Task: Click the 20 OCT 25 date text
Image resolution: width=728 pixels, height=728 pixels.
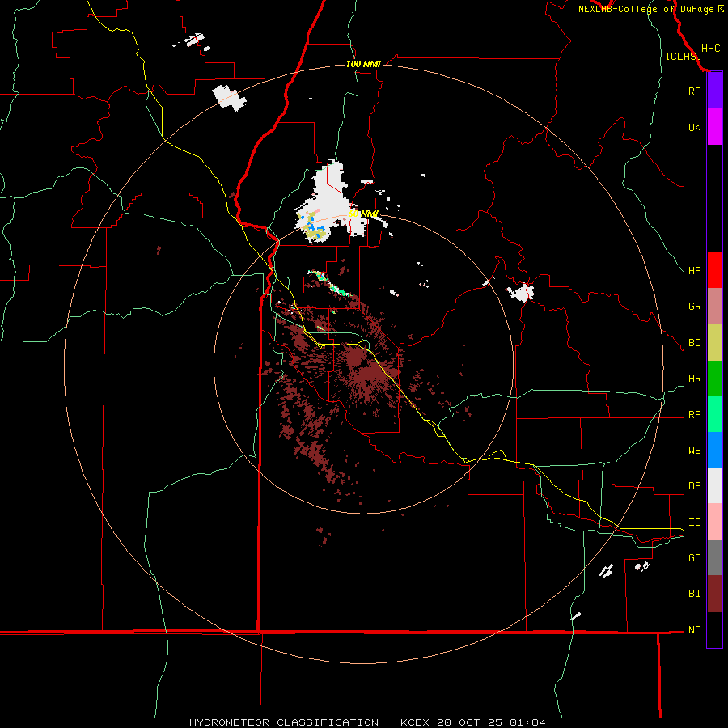Action: coord(470,722)
